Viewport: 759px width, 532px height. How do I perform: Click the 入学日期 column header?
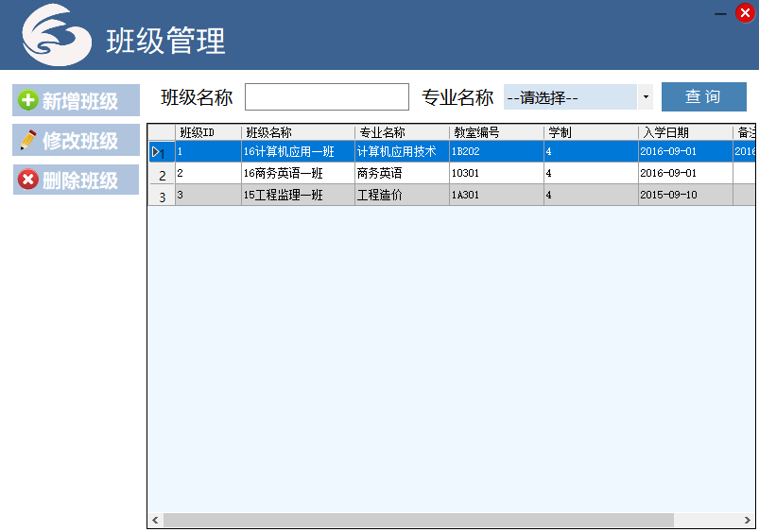tap(685, 132)
